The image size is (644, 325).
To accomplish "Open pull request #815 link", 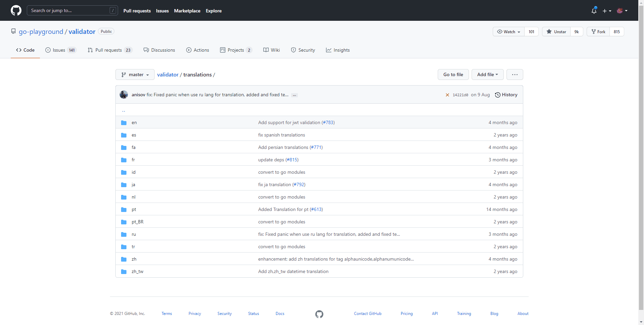I will pos(292,160).
